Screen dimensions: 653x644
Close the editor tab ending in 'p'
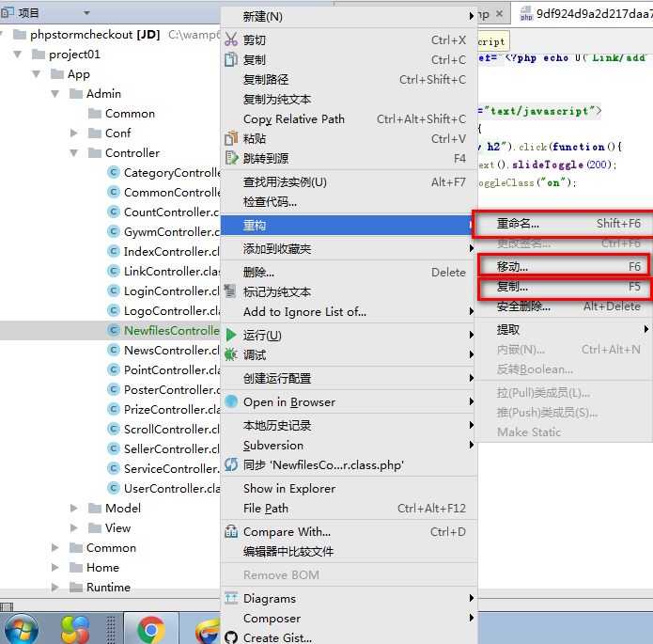click(499, 14)
